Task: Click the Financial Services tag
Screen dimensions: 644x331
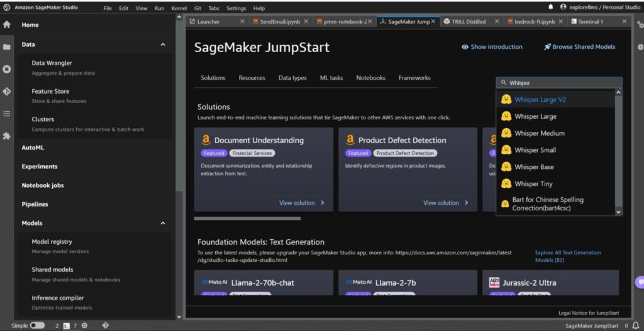Action: (x=252, y=153)
